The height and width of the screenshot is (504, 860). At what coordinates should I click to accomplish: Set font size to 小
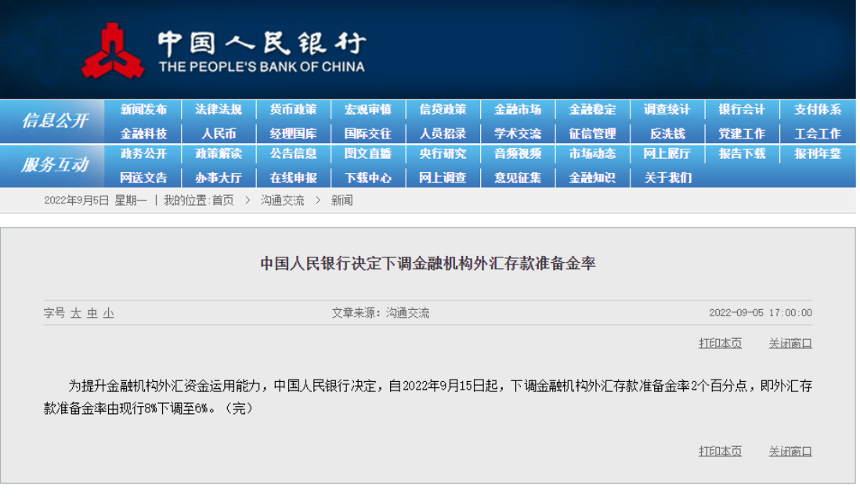[109, 313]
